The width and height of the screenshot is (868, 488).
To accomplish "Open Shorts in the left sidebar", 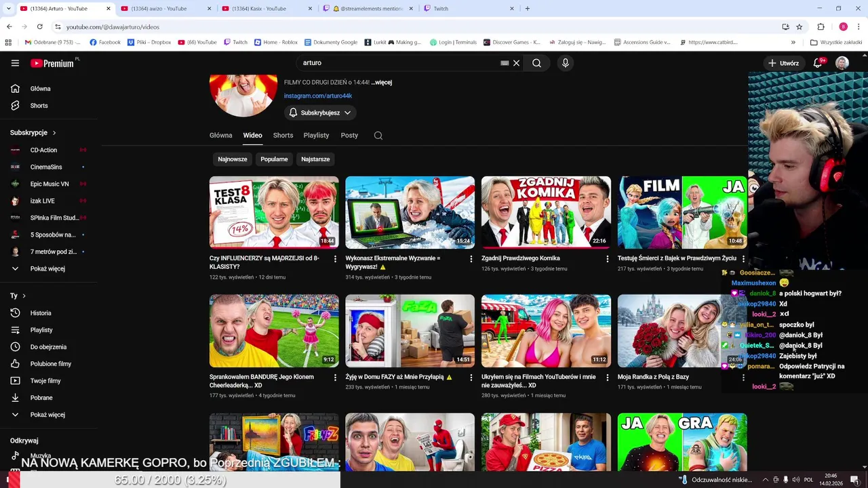I will pos(39,106).
